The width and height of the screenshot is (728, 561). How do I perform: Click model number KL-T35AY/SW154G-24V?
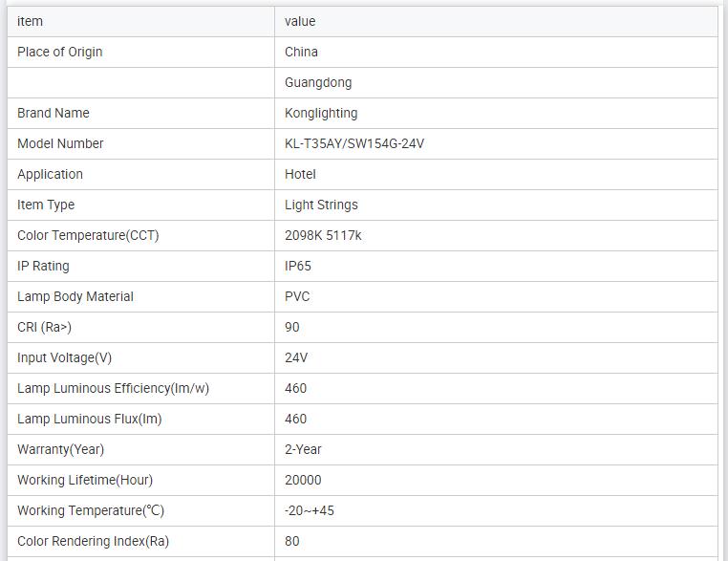click(354, 143)
